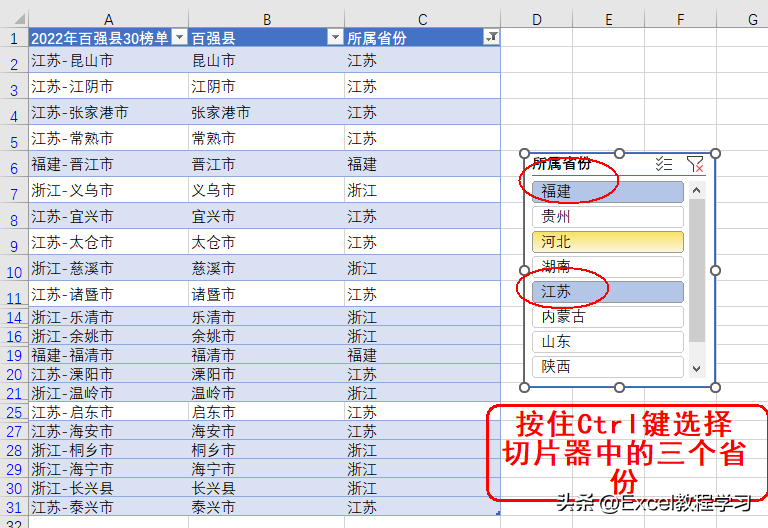The image size is (768, 528).
Task: Click the 所属省份 slicer title
Action: coord(562,164)
